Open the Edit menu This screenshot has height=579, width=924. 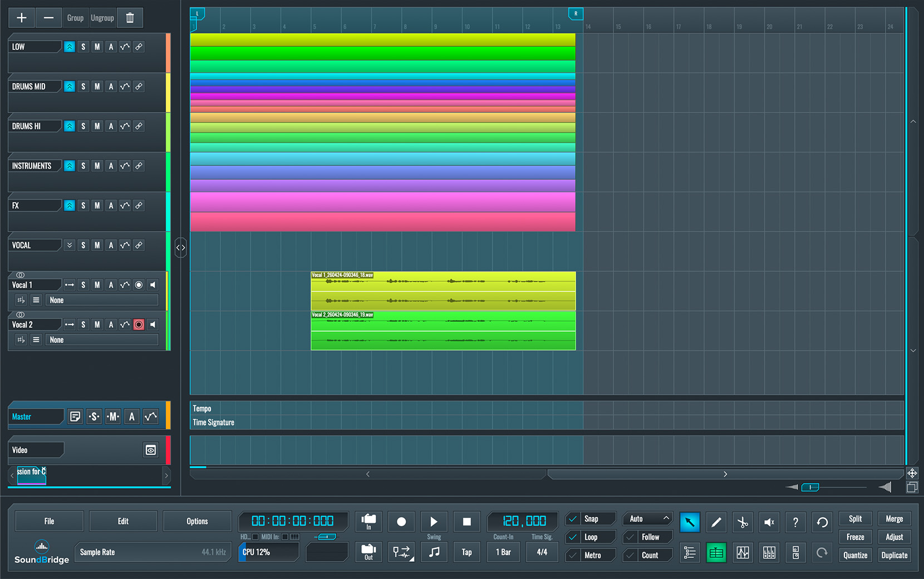point(123,521)
